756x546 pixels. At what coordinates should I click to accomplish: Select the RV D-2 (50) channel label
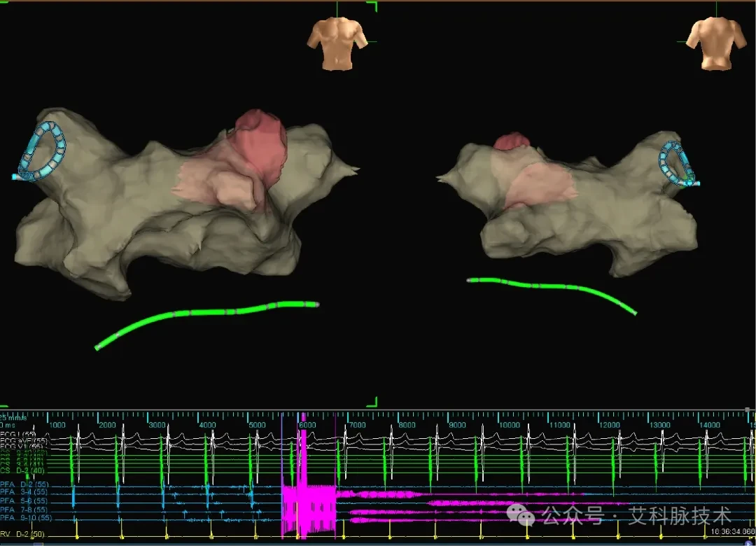coord(22,534)
